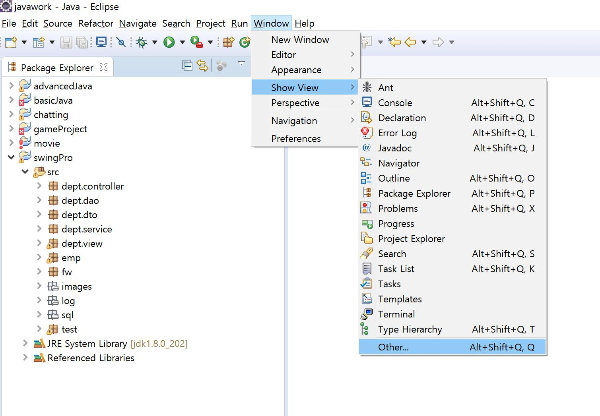Show the Console view
600x416 pixels.
tap(453, 103)
